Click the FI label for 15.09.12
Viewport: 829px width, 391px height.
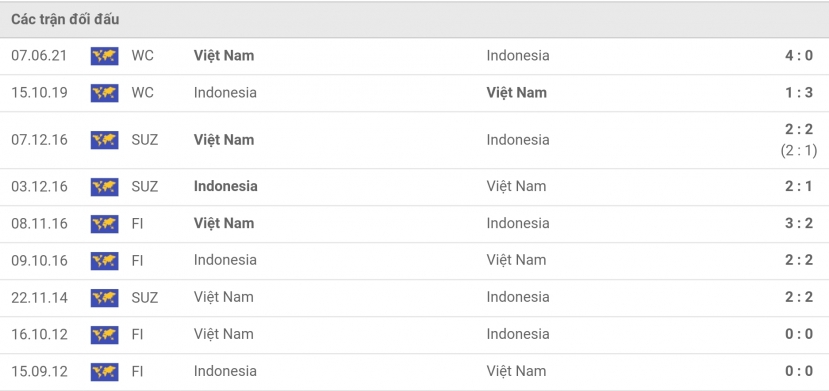[x=137, y=371]
